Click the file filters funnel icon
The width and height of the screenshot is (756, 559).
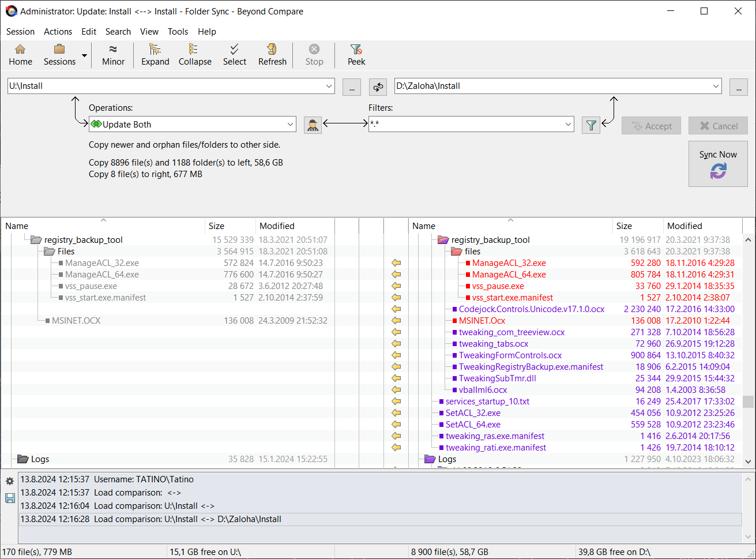[591, 125]
